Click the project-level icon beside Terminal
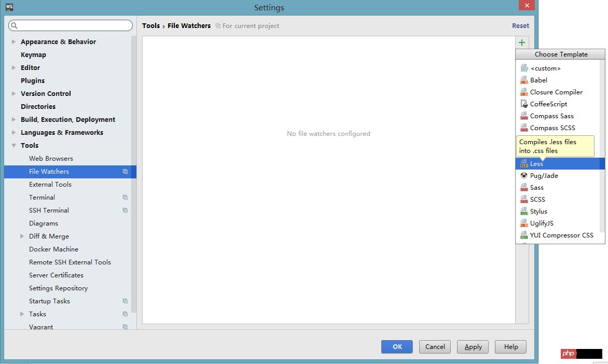This screenshot has height=364, width=608. (x=125, y=198)
